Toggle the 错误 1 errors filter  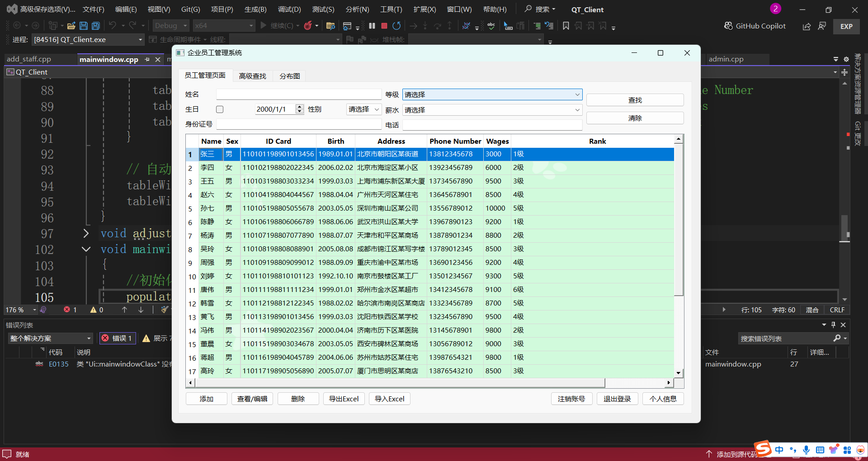[x=118, y=338]
